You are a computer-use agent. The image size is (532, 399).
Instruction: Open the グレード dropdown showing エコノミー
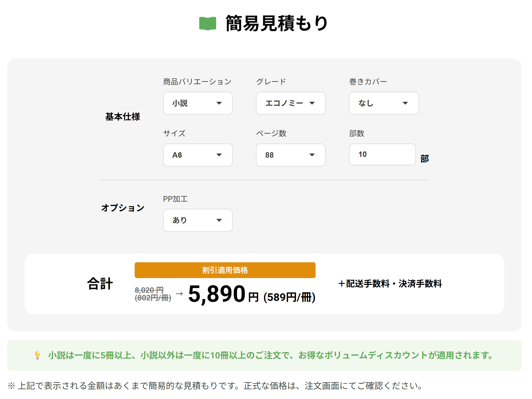290,103
